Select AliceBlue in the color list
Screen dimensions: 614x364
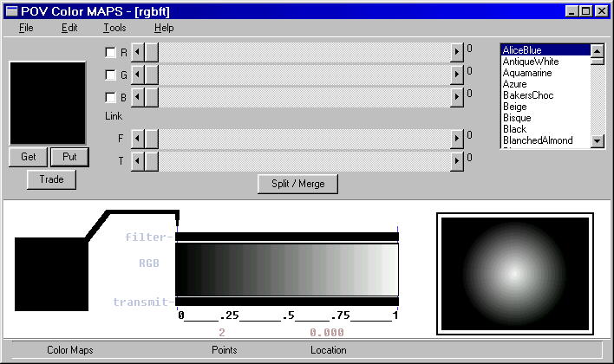pos(545,50)
